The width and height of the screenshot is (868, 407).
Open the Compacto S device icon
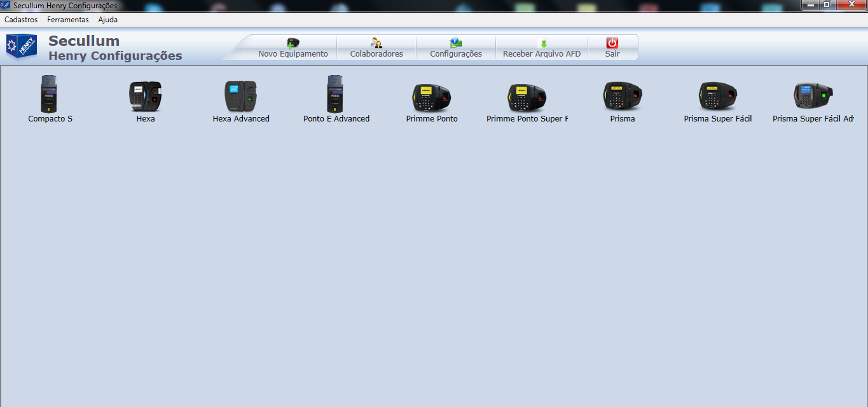point(50,93)
